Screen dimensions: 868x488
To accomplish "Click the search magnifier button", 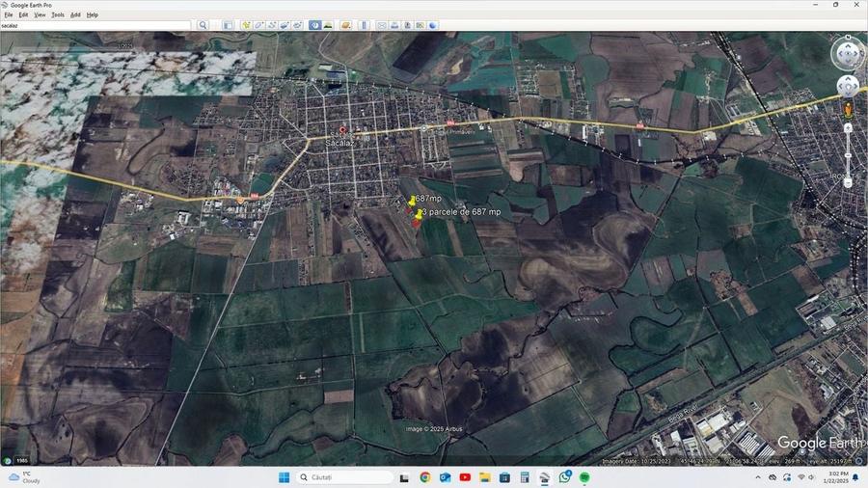I will pos(203,25).
